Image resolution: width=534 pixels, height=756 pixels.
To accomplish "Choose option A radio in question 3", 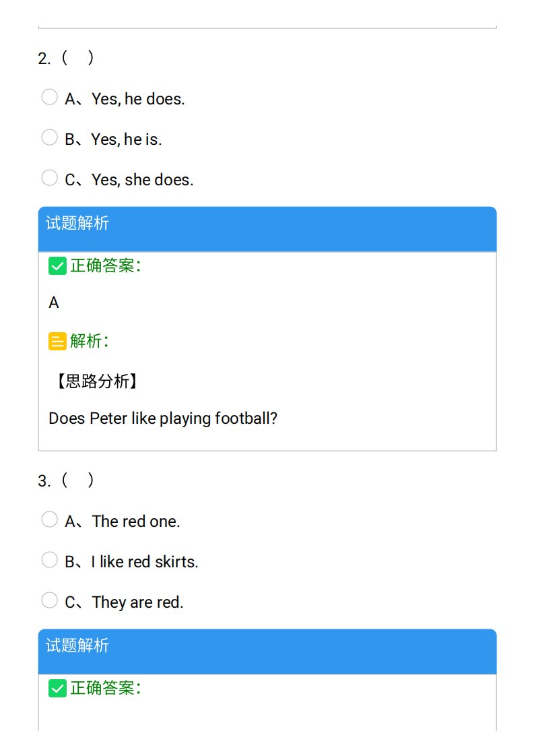I will point(49,519).
